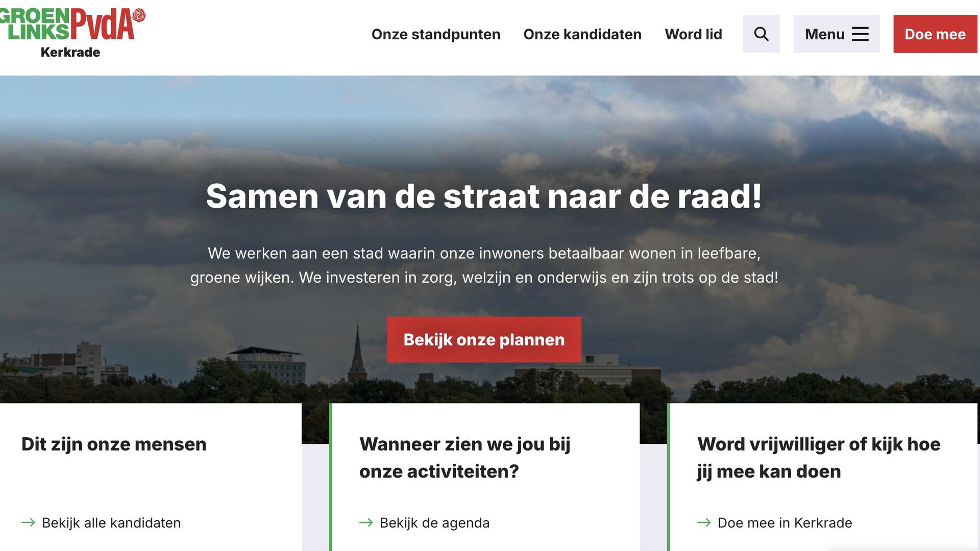Open the search with the magnifying glass icon
This screenshot has height=551, width=980.
tap(761, 34)
